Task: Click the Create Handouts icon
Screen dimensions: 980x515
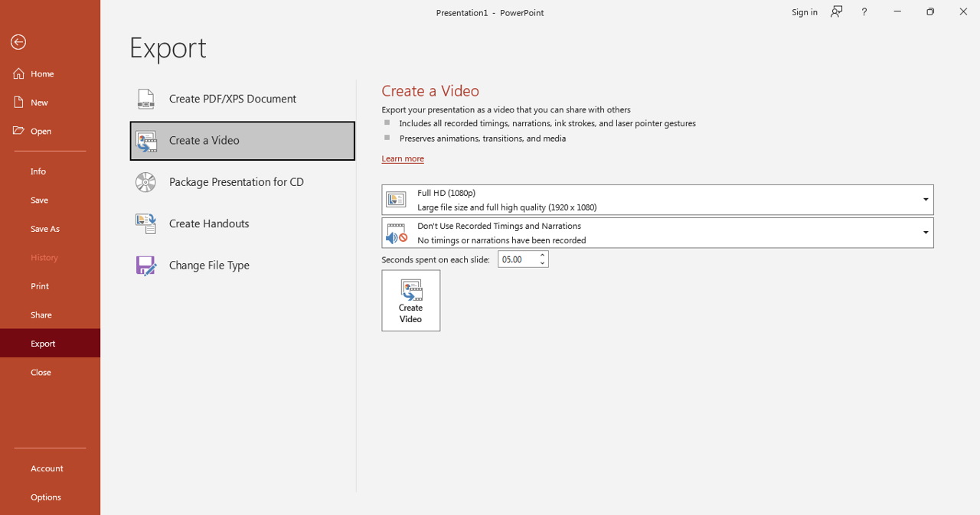Action: 145,223
